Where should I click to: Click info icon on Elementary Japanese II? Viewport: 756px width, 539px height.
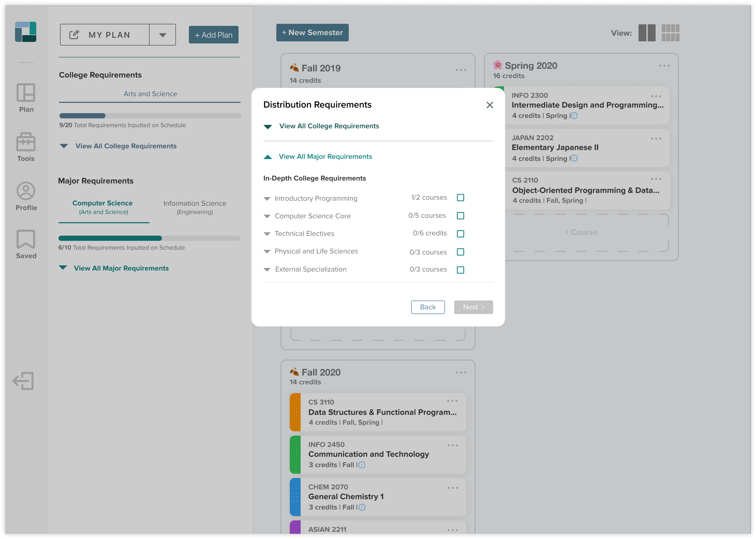(574, 158)
